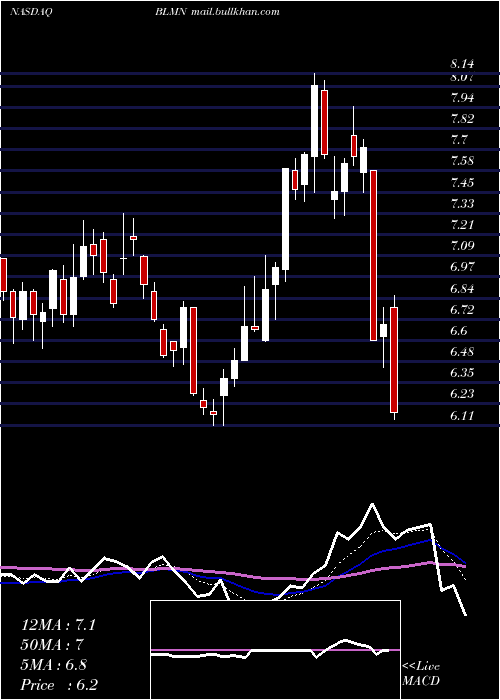Click the last red candle ending near 6.11

click(x=394, y=360)
